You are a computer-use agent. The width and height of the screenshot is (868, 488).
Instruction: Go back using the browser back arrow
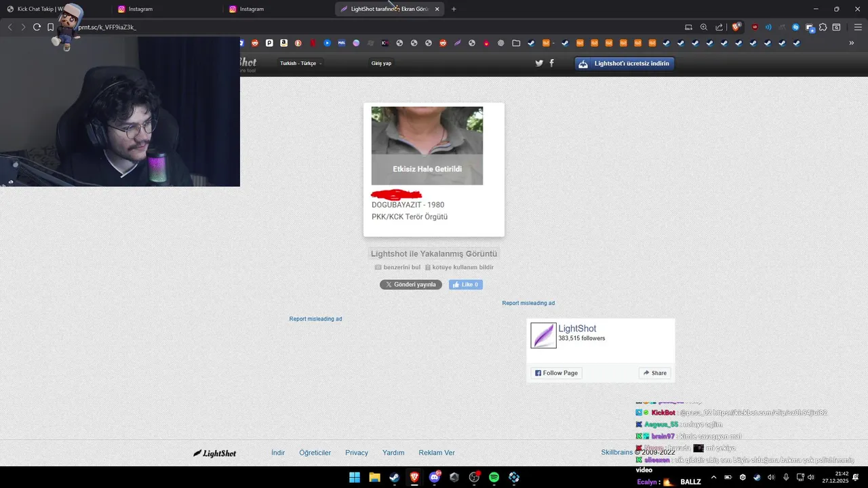pyautogui.click(x=9, y=27)
